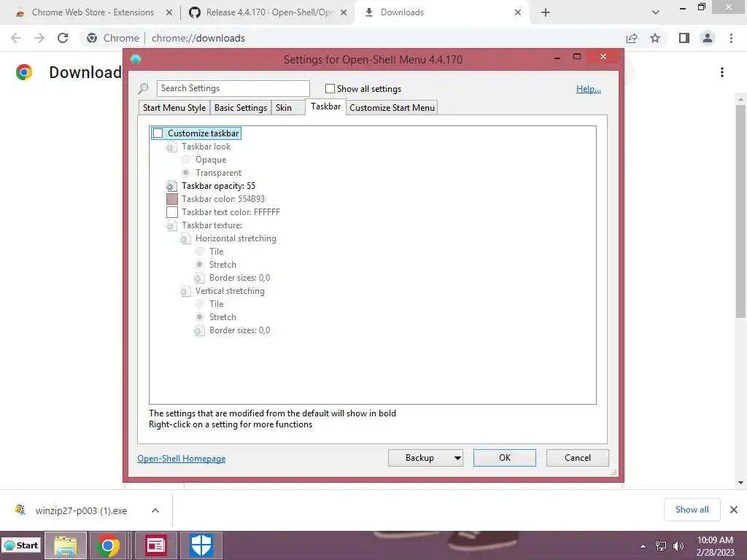Select Tile under Horizontal stretching
The height and width of the screenshot is (560, 747).
[200, 252]
